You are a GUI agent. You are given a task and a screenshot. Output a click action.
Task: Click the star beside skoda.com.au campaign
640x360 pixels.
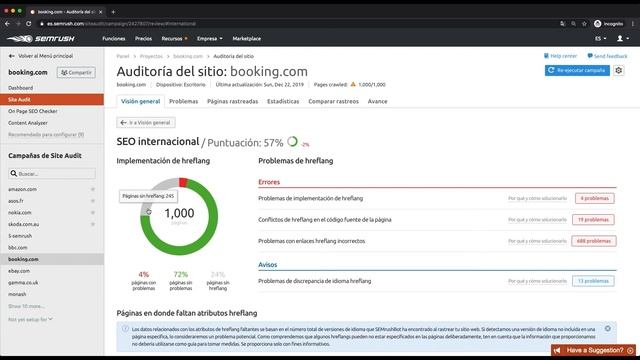click(93, 224)
